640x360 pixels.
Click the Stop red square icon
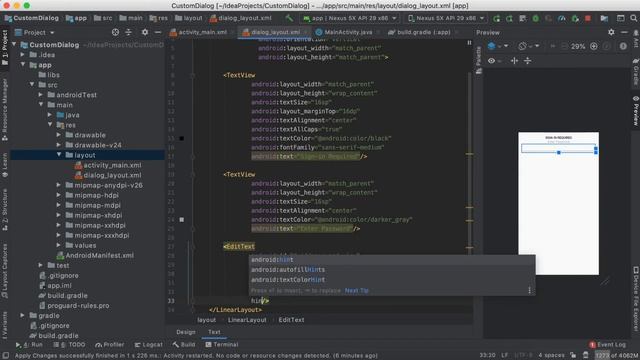[588, 18]
